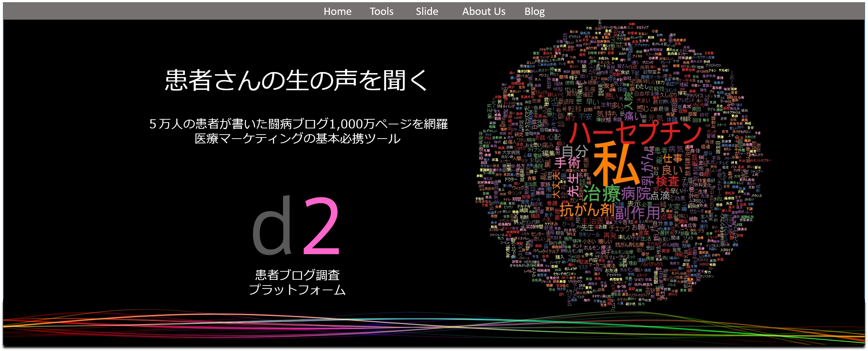
Task: Open the Home menu item
Action: click(x=337, y=11)
